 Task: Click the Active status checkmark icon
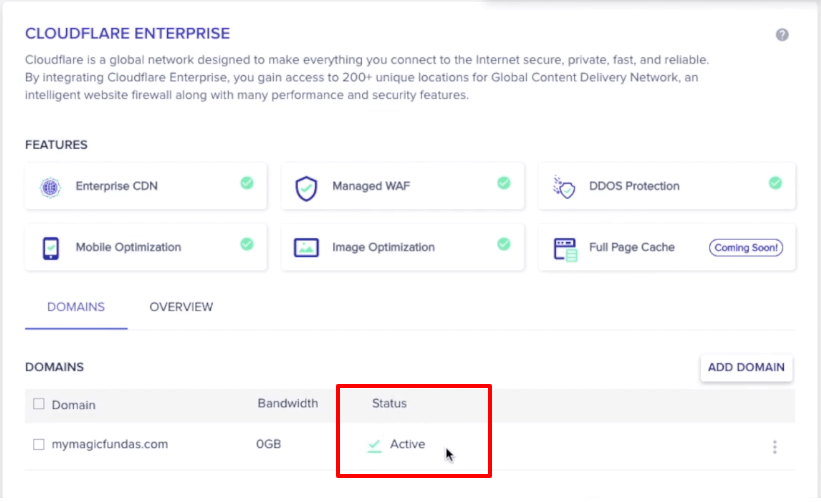[374, 445]
